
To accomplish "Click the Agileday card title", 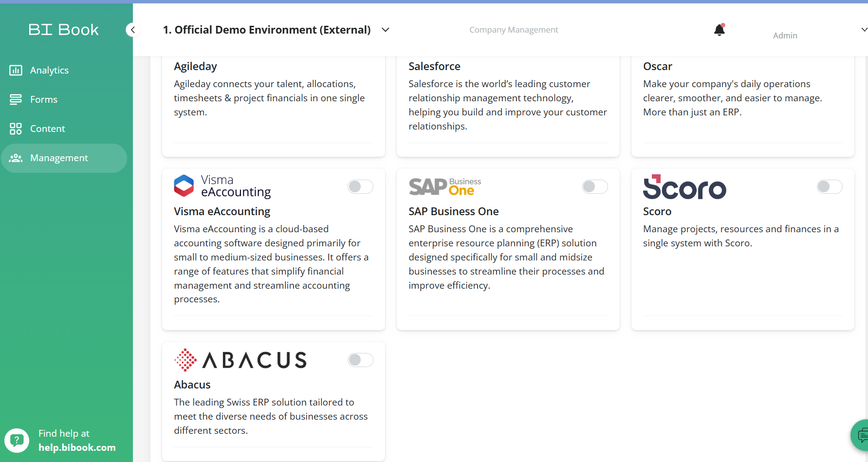I will [x=196, y=66].
